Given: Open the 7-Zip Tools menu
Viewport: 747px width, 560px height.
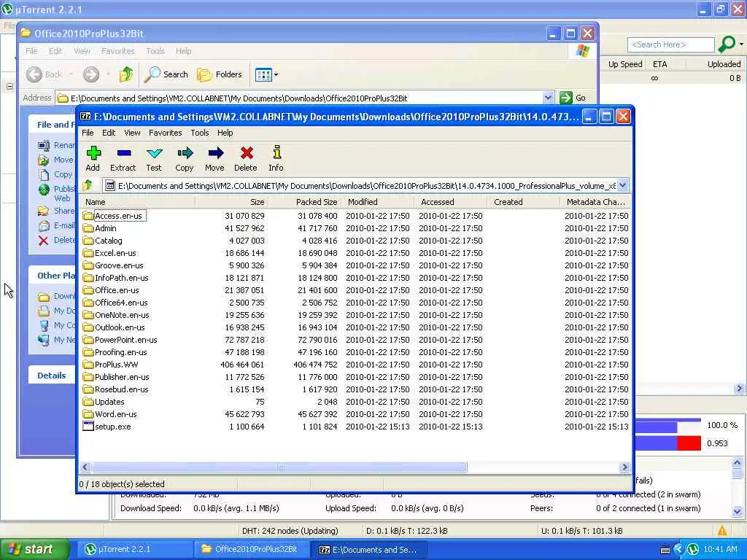Looking at the screenshot, I should click(200, 133).
